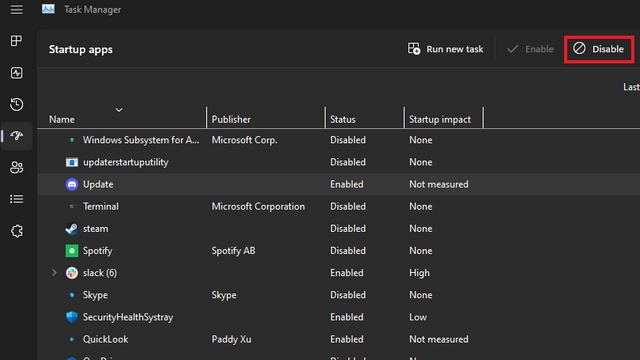Select the Spotify entry

[97, 251]
